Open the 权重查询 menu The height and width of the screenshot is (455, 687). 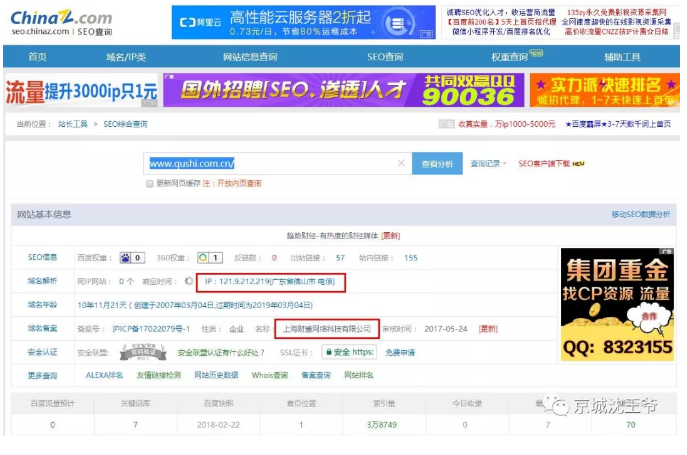509,57
